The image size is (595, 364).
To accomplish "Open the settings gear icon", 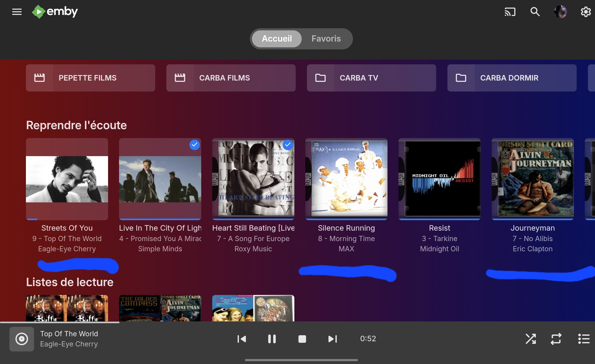I will 586,12.
